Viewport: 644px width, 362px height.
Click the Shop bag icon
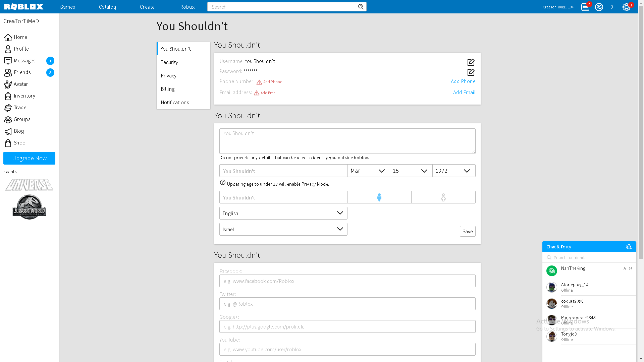pos(8,143)
